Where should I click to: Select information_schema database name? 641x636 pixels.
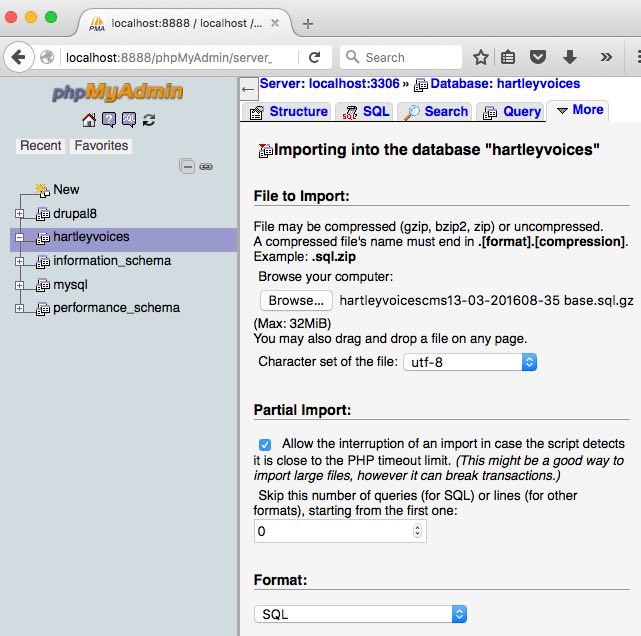(112, 261)
